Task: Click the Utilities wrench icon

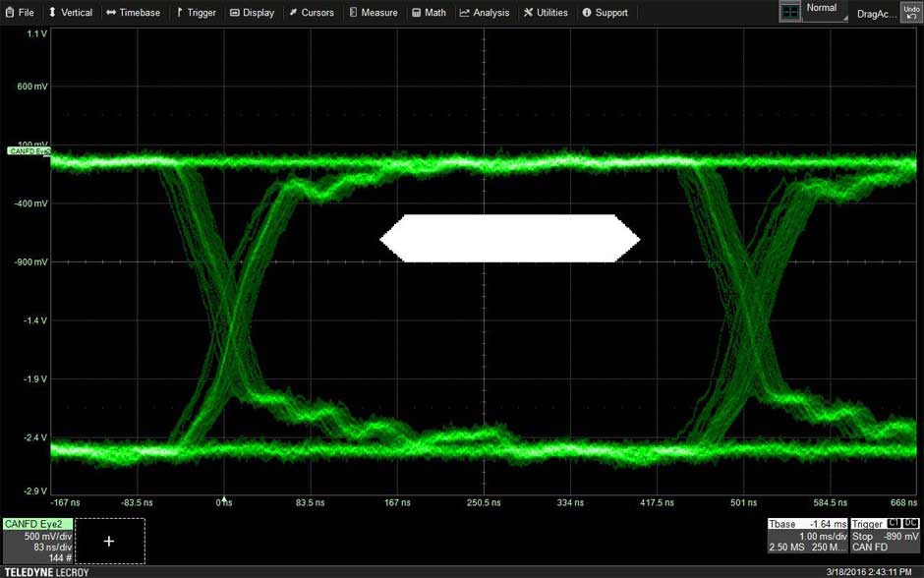Action: [527, 12]
